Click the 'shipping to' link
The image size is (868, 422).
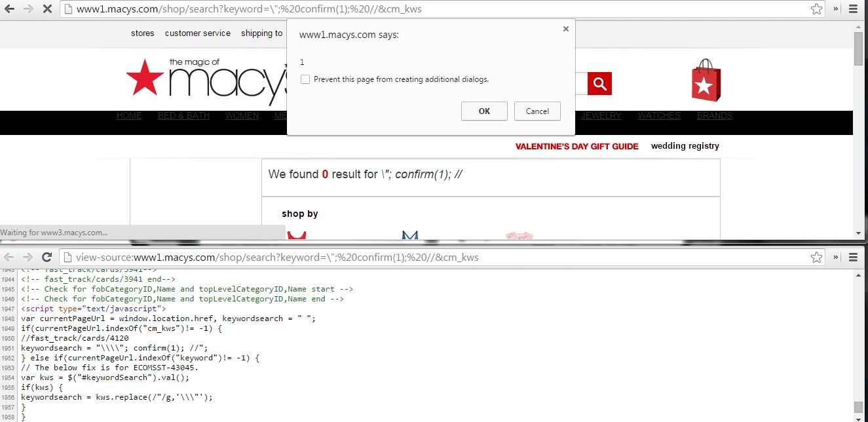pos(261,33)
